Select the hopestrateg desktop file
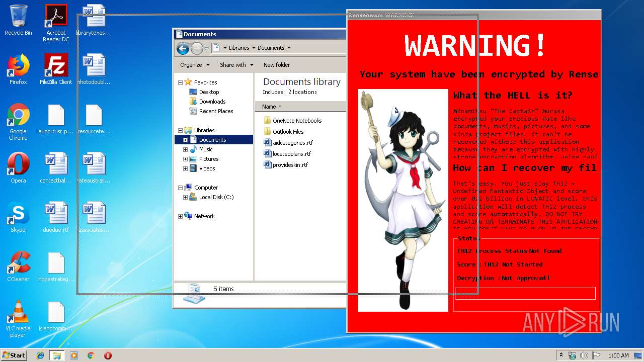The height and width of the screenshot is (362, 644). tap(56, 266)
